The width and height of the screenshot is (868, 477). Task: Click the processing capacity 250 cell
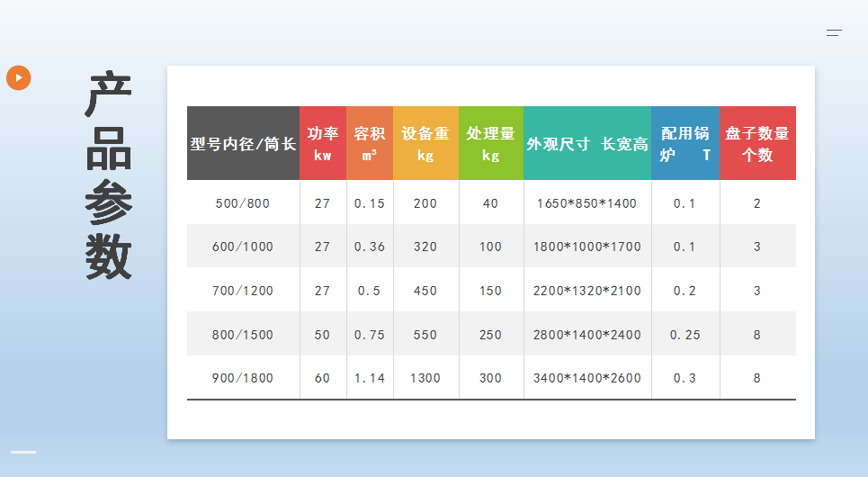(491, 335)
